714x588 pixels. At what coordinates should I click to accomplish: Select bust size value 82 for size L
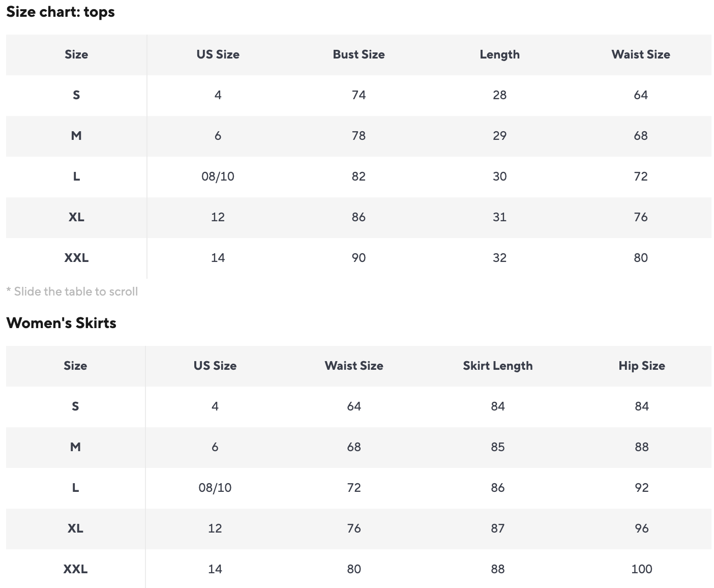359,177
